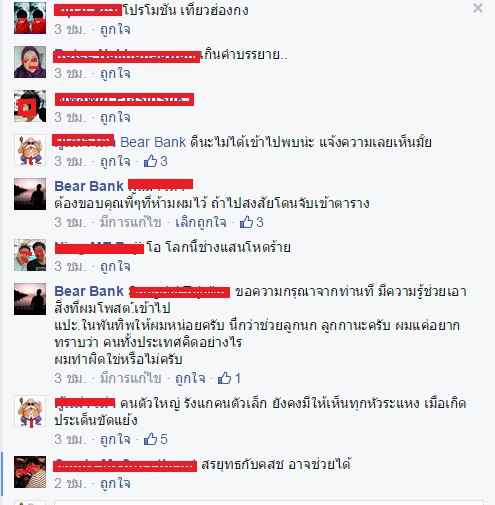Like the โปรโมชั่น เที่ยวฮ่องกง comment
495x505 pixels.
pyautogui.click(x=115, y=30)
